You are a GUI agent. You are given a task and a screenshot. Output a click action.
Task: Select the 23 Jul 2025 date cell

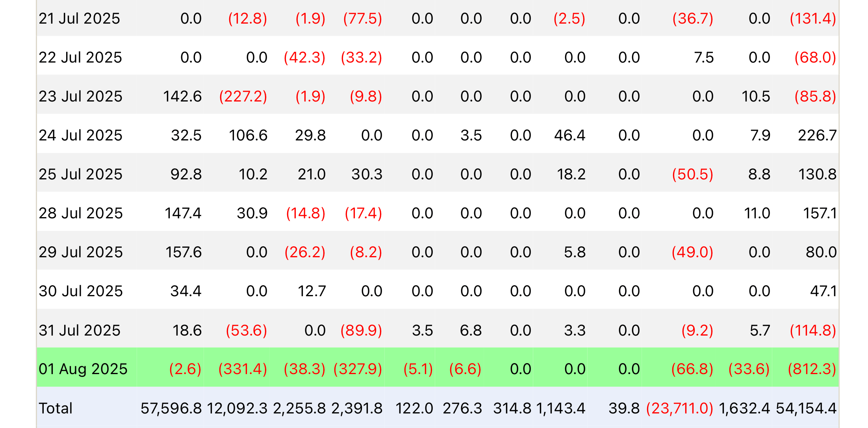pos(80,96)
